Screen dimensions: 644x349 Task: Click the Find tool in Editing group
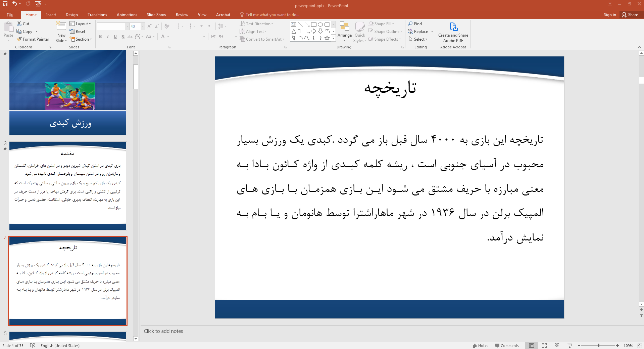(415, 24)
